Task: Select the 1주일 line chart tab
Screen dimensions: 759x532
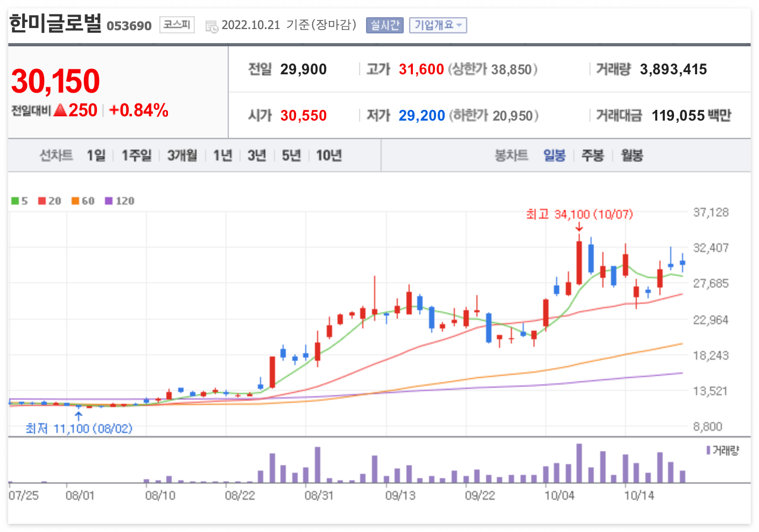Action: coord(136,156)
